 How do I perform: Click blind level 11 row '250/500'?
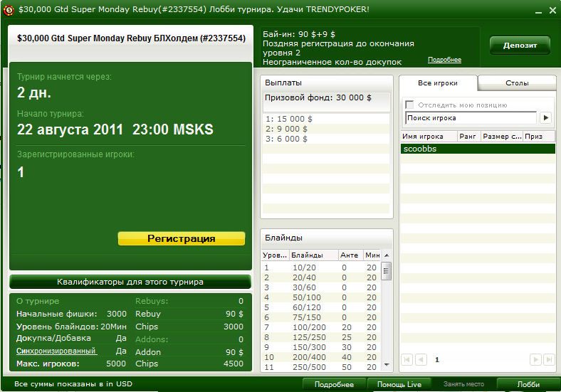(x=321, y=367)
